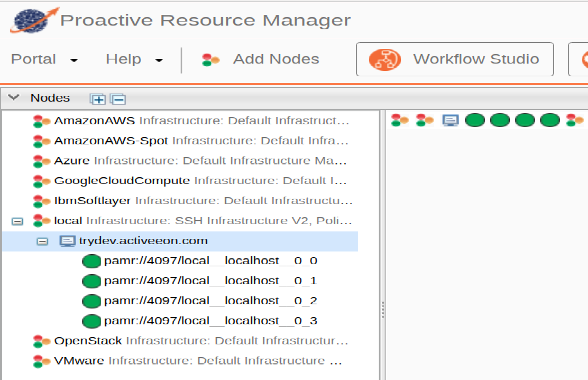Click the first green node in compact view
This screenshot has width=588, height=380.
475,120
